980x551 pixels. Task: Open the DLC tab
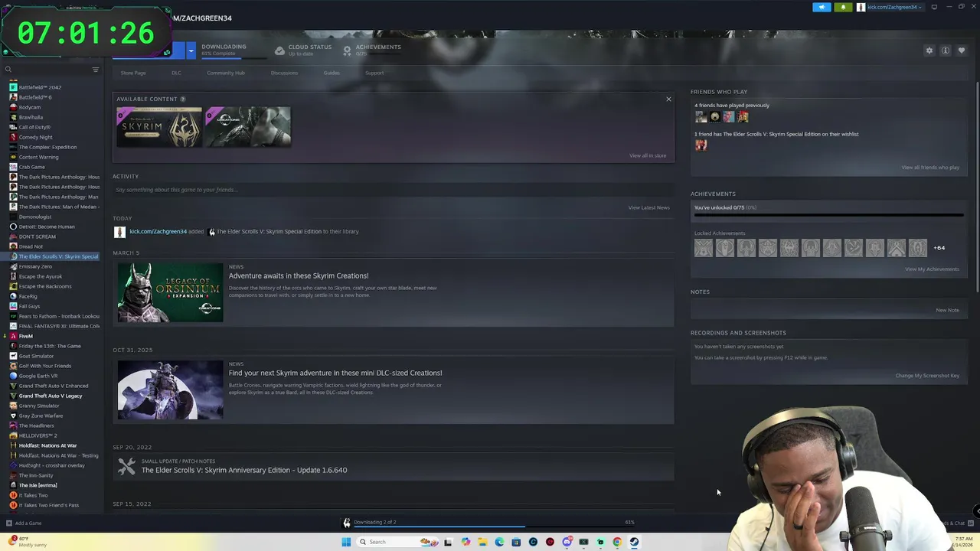(x=176, y=73)
